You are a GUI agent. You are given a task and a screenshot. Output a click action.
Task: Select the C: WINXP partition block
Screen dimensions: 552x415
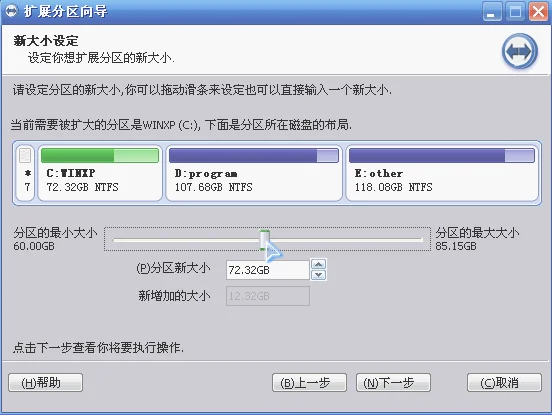click(100, 172)
